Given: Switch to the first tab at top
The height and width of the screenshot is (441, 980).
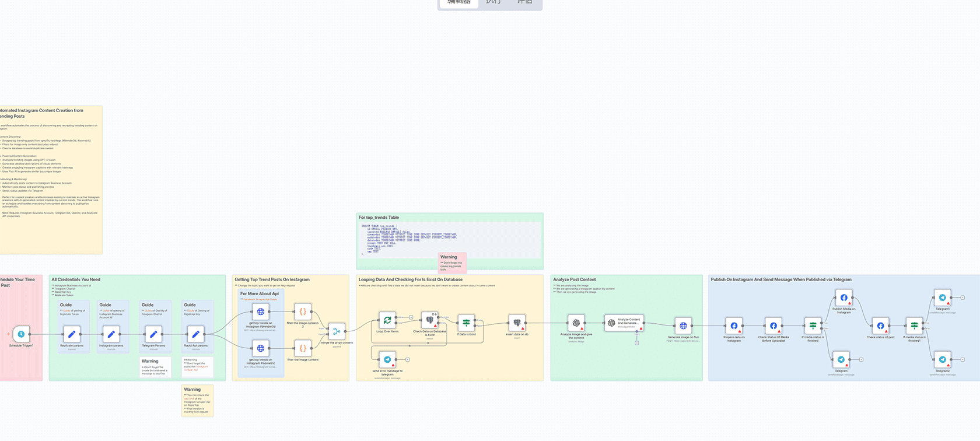Looking at the screenshot, I should pos(459,3).
